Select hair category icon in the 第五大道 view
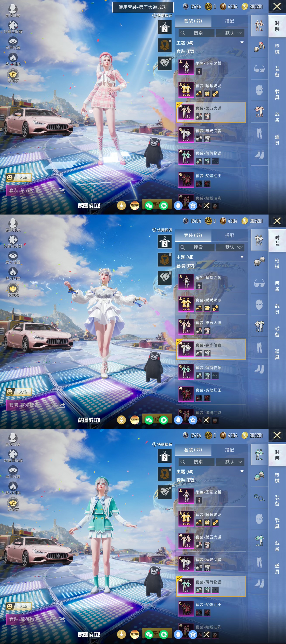 point(259,47)
